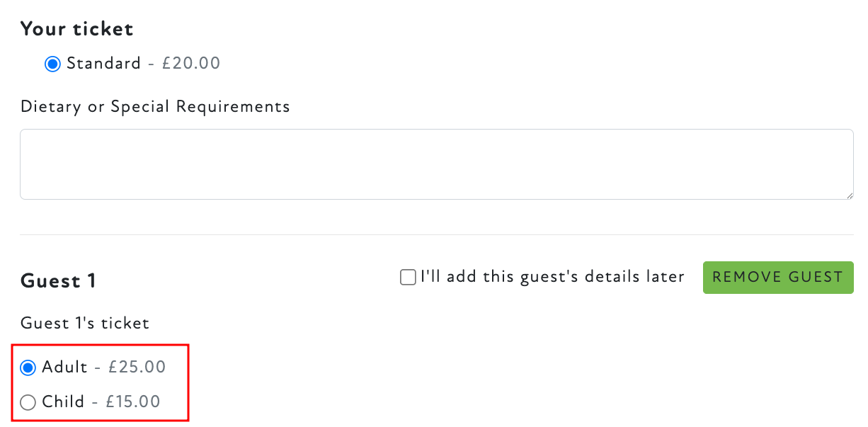Click the £20.00 Standard price text
868x427 pixels.
191,64
